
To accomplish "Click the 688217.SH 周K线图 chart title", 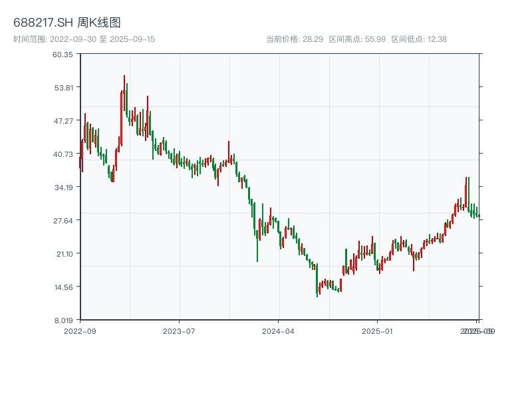I will [67, 23].
